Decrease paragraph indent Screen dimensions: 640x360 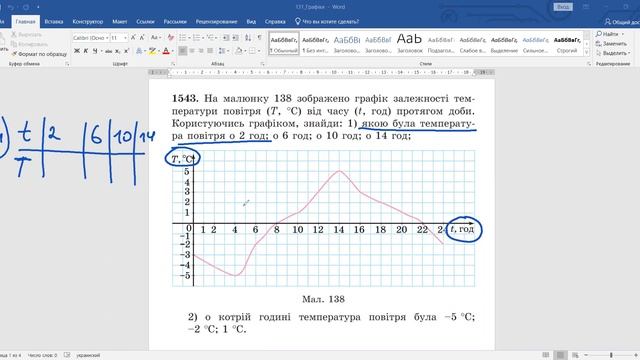coord(226,38)
